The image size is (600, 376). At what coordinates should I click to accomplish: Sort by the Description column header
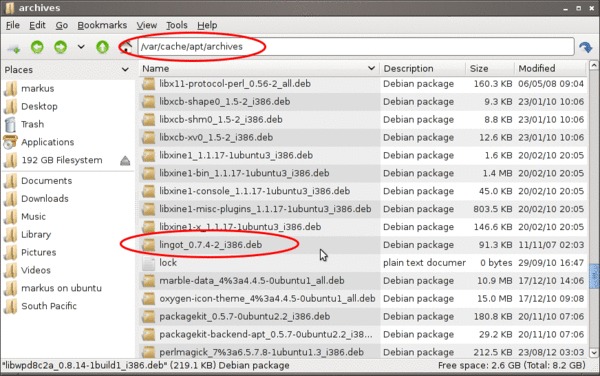422,68
